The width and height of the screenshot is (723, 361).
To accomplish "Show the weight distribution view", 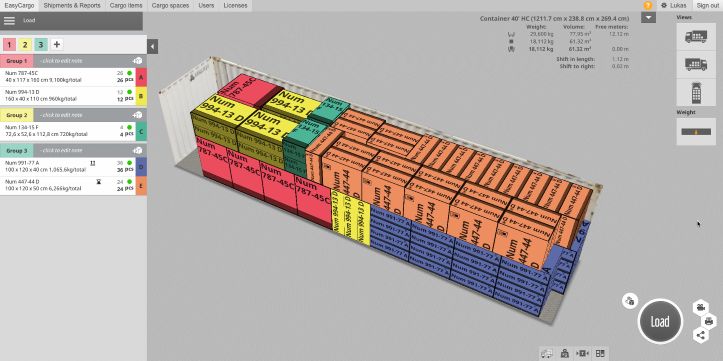I will pos(696,131).
